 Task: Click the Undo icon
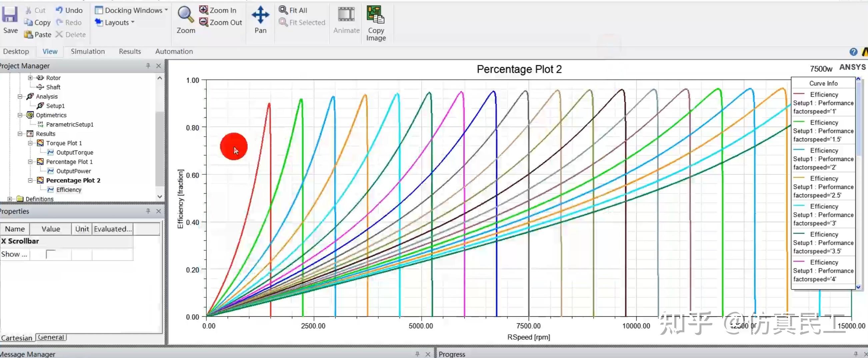click(x=69, y=10)
